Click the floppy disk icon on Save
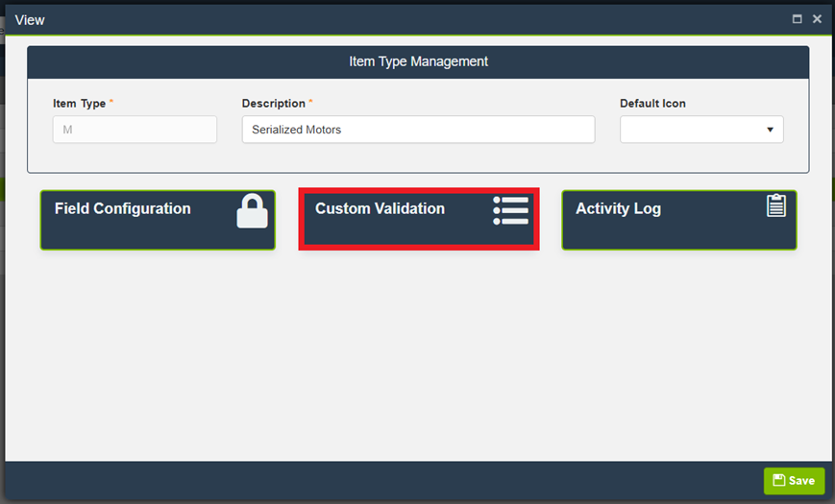The height and width of the screenshot is (504, 835). pos(779,481)
